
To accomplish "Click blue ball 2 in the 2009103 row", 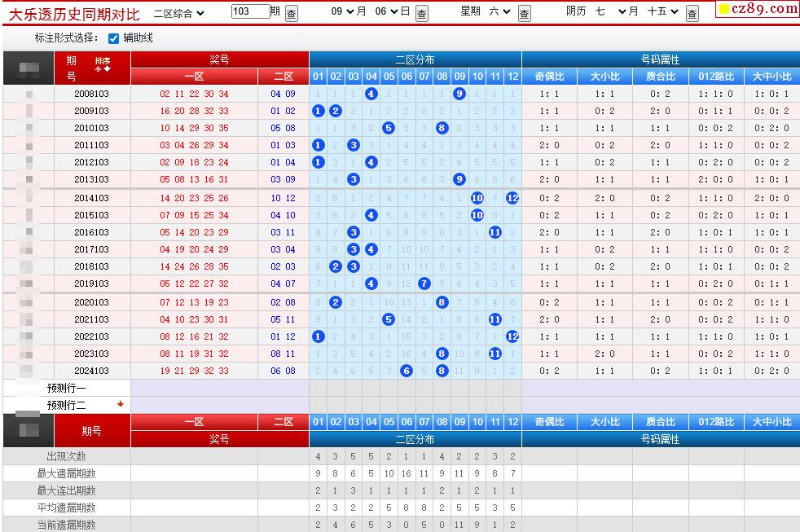I will click(336, 111).
